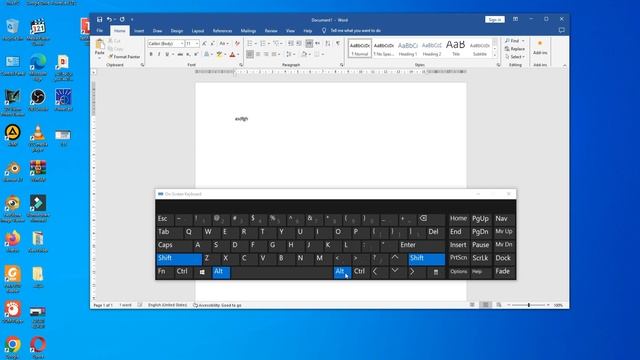Image resolution: width=640 pixels, height=360 pixels.
Task: Expand the font color dropdown arrow
Action: point(238,54)
